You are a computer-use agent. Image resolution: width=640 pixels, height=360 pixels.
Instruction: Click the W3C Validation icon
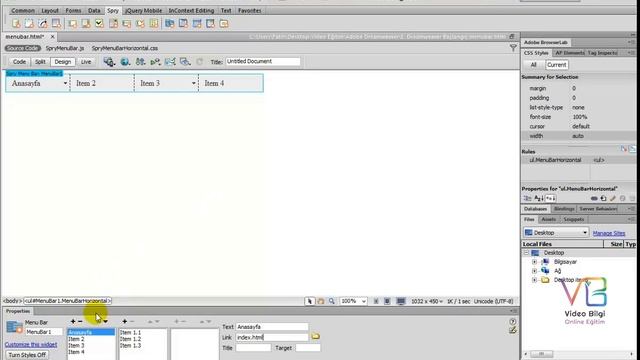tap(155, 62)
